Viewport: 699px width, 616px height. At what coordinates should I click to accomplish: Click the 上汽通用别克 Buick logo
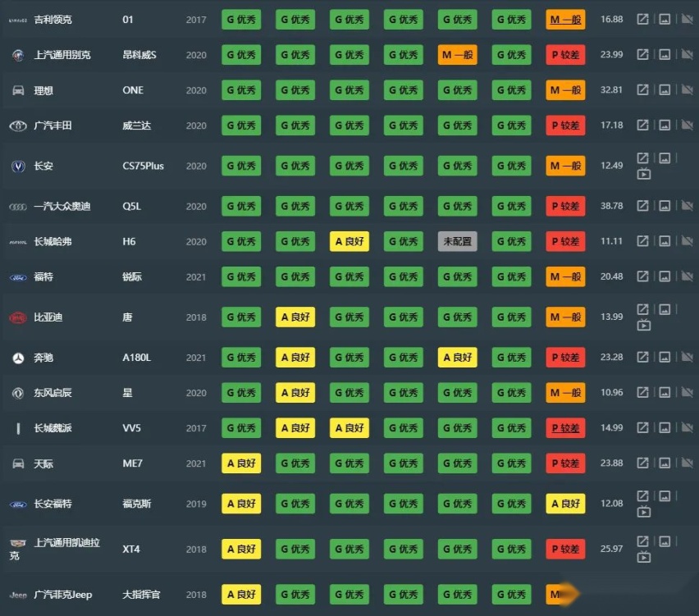[x=18, y=55]
